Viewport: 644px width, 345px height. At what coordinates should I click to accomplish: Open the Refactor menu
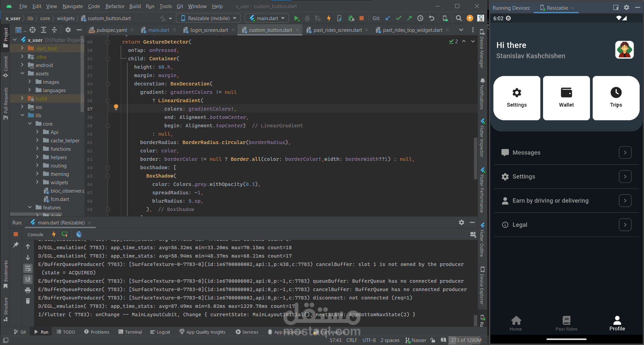[x=115, y=6]
